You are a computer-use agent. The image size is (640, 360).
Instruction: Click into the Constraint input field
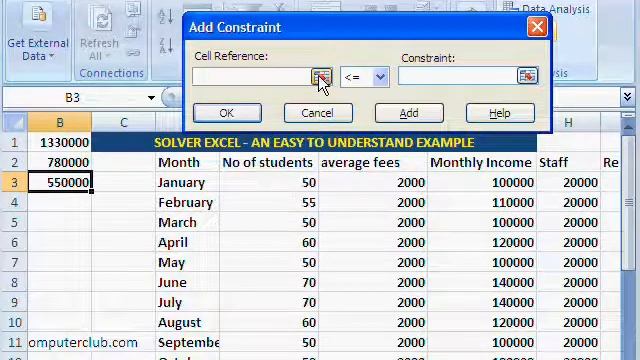pyautogui.click(x=457, y=76)
